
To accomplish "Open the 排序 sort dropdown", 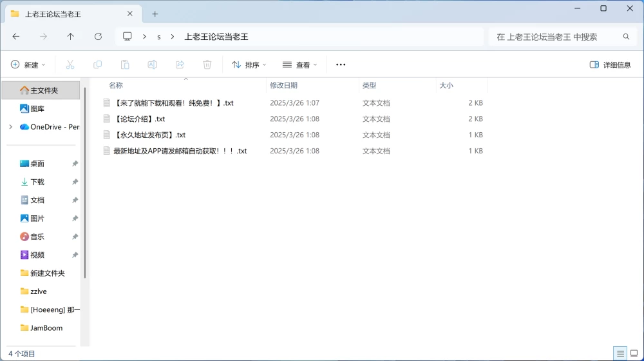I will coord(249,64).
